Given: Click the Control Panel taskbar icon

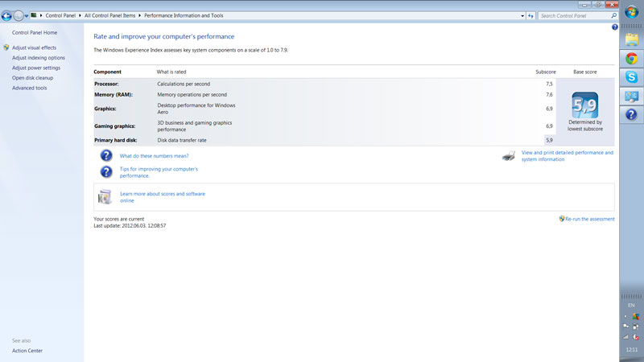Looking at the screenshot, I should 632,96.
